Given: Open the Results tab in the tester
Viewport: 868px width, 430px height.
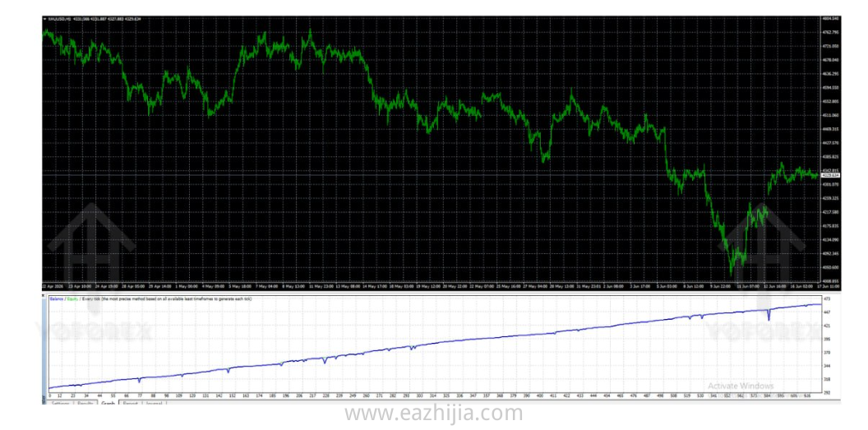Looking at the screenshot, I should point(85,404).
